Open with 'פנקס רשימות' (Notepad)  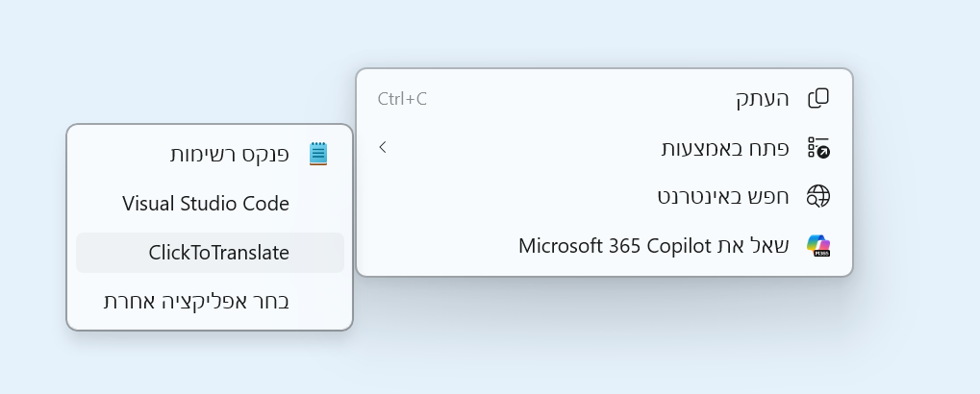click(x=230, y=154)
